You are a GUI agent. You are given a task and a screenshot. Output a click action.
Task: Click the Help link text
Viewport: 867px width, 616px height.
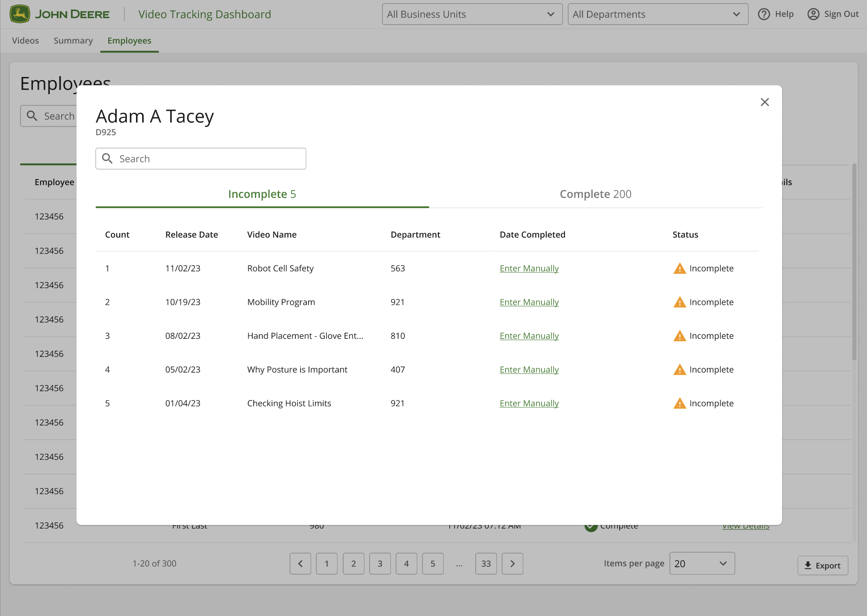tap(784, 14)
